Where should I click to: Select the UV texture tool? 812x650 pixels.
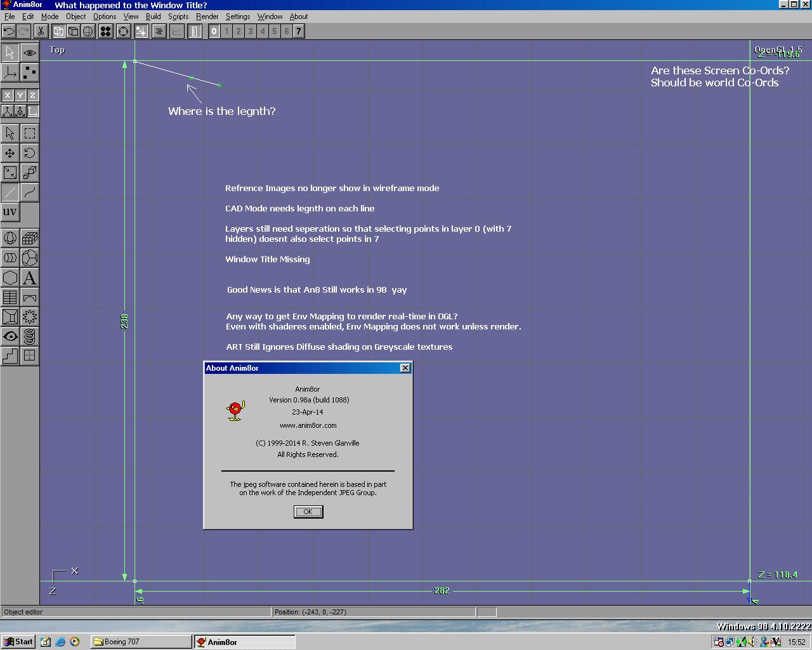[10, 211]
